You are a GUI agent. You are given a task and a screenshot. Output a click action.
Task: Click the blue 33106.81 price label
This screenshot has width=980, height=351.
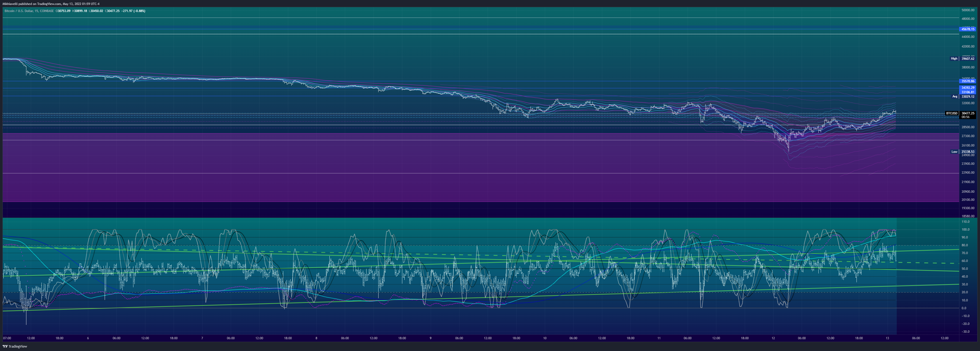(968, 92)
